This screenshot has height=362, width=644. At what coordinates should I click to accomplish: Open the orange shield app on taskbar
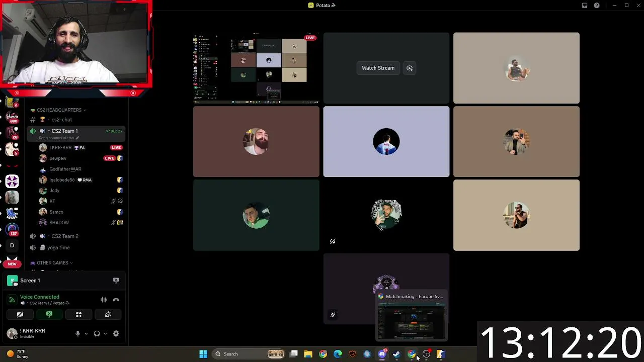(x=353, y=354)
